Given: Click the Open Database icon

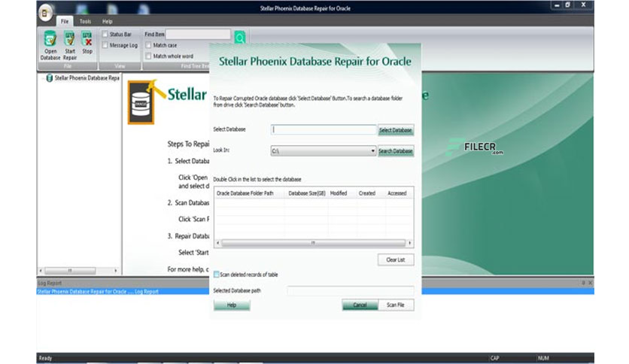Looking at the screenshot, I should (x=50, y=39).
